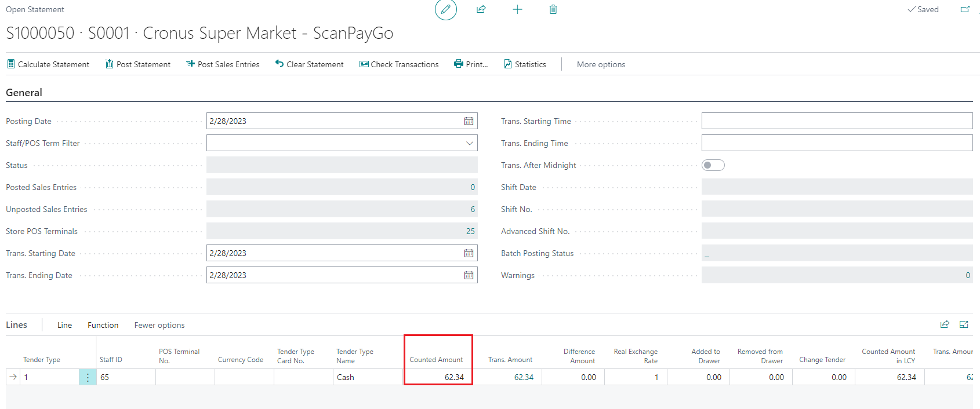The image size is (980, 409).
Task: Open row options three-dot menu
Action: click(x=88, y=377)
